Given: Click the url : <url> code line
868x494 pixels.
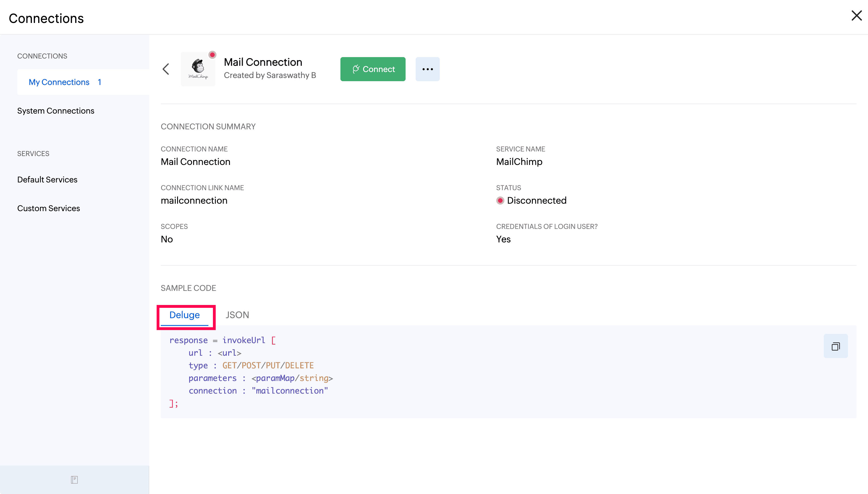Looking at the screenshot, I should (215, 353).
